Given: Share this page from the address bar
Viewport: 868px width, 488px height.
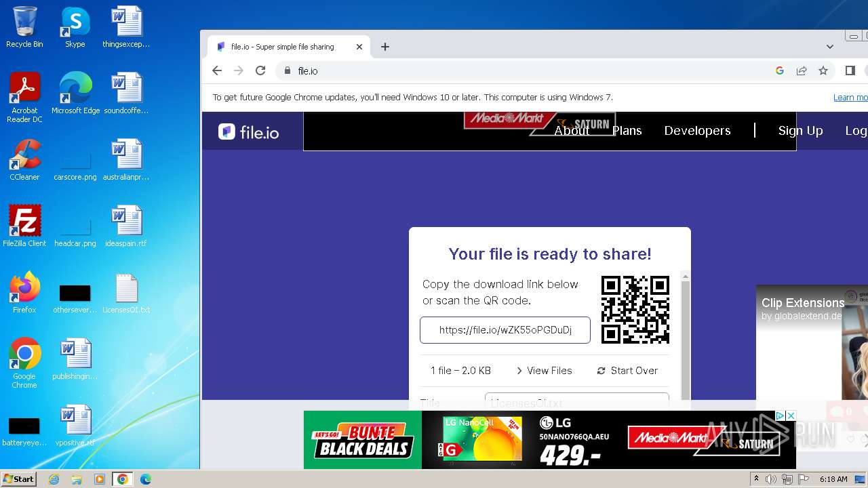Looking at the screenshot, I should [802, 70].
